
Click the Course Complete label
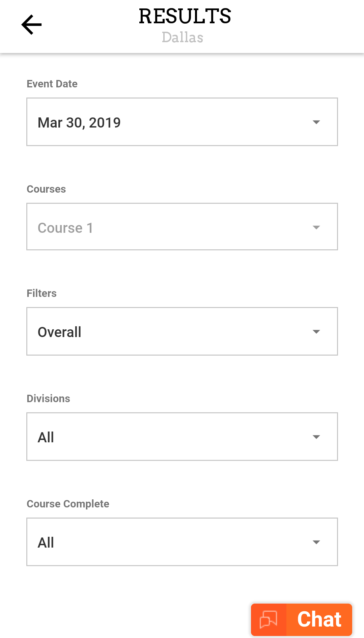coord(68,504)
